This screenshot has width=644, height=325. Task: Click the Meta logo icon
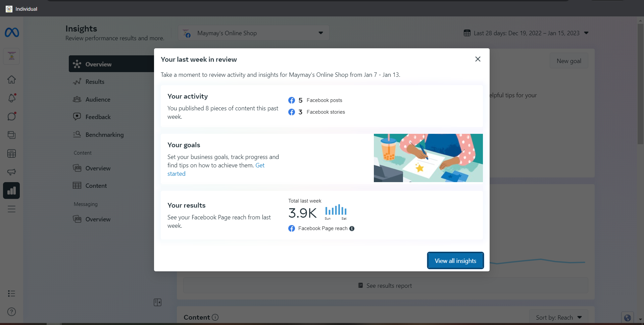pyautogui.click(x=12, y=33)
